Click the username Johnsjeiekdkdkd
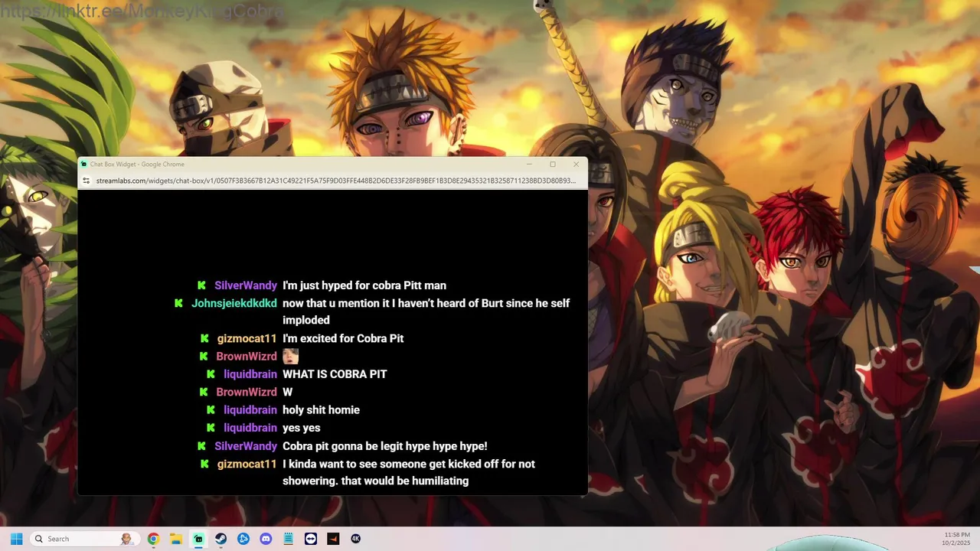The image size is (980, 551). (234, 303)
